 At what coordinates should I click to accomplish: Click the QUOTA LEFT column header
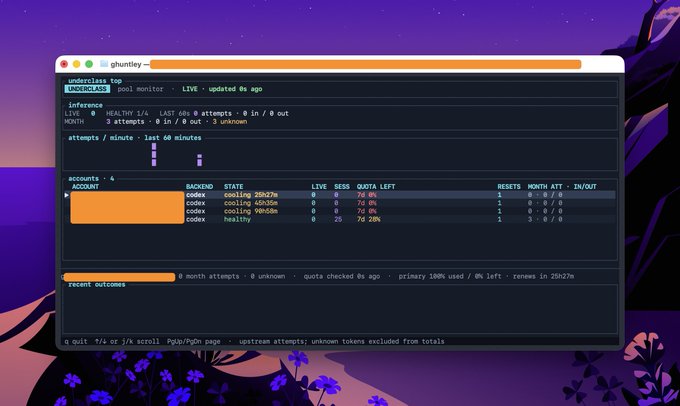click(376, 187)
